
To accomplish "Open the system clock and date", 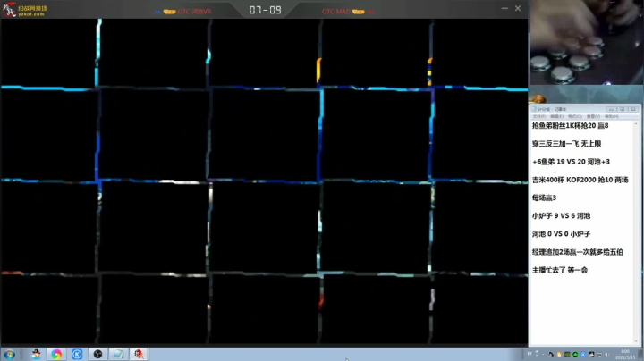I will [626, 355].
